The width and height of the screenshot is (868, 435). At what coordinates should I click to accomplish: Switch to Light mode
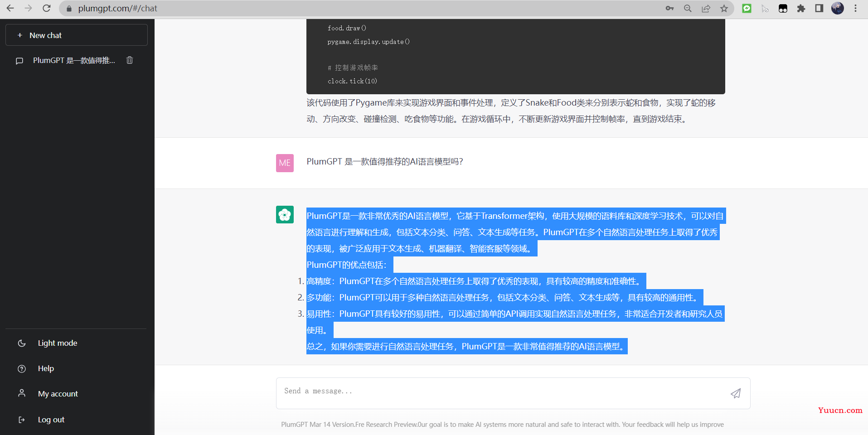58,343
